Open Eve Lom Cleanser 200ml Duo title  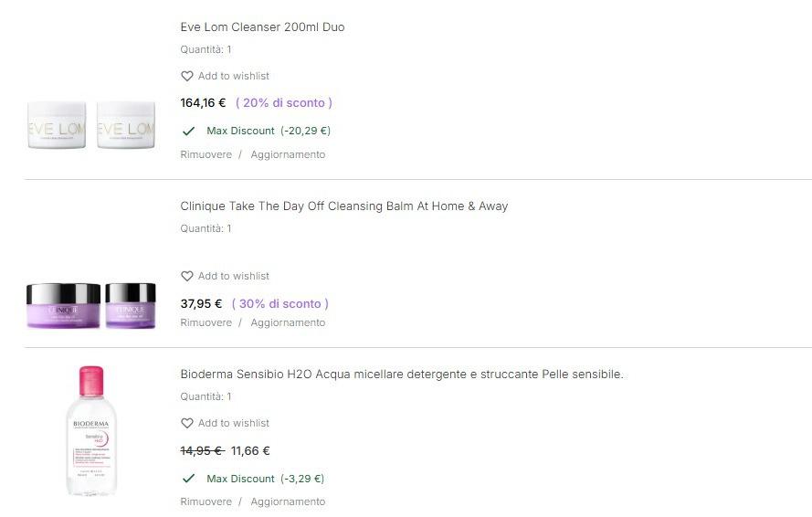pyautogui.click(x=262, y=27)
